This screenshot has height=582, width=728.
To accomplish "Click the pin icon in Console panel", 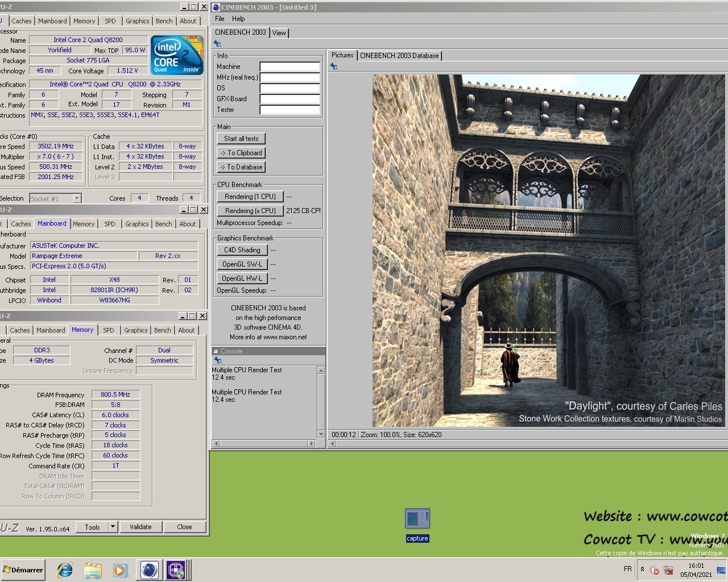I will click(x=217, y=360).
